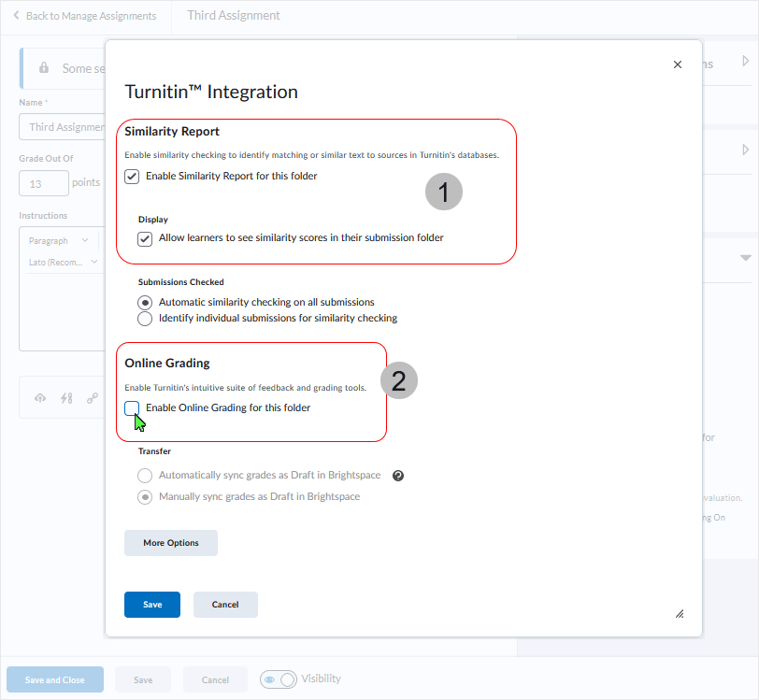759x700 pixels.
Task: Select Identify individual submissions for similarity checking
Action: [145, 319]
